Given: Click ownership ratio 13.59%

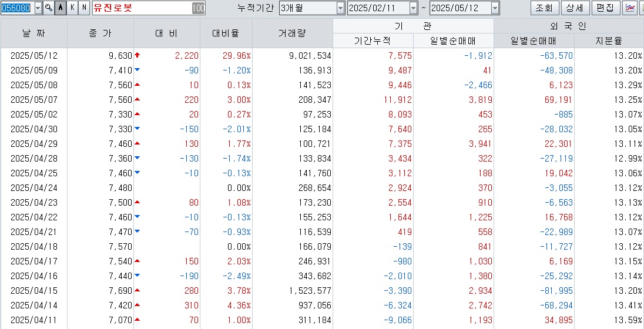Looking at the screenshot, I should coord(628,320).
